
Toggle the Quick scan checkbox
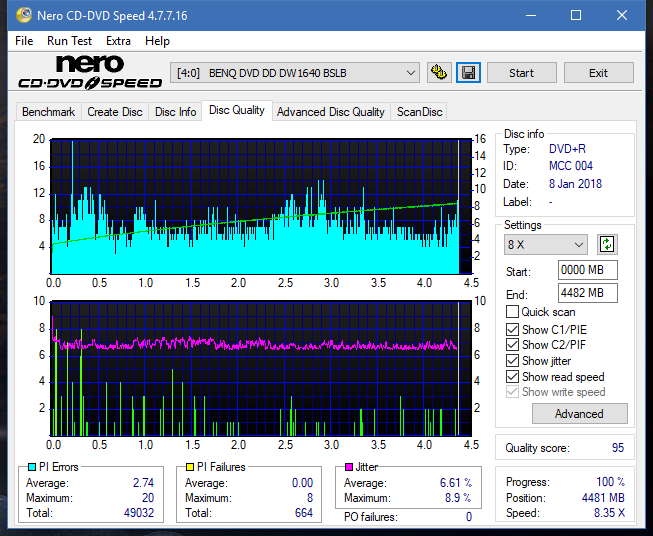pos(512,312)
